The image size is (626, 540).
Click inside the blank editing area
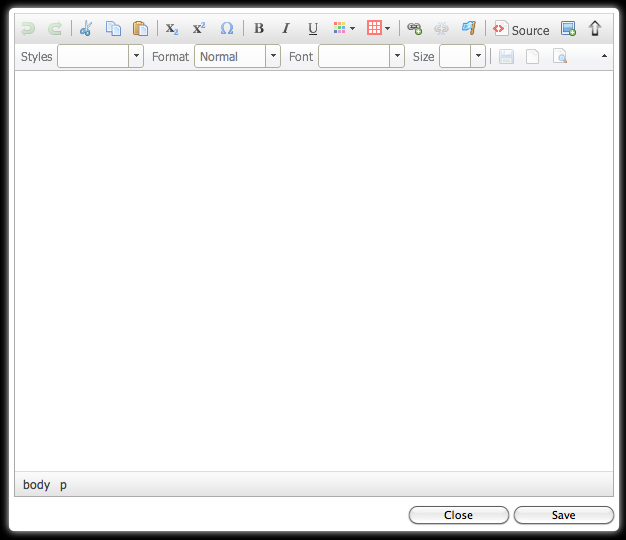click(x=314, y=271)
